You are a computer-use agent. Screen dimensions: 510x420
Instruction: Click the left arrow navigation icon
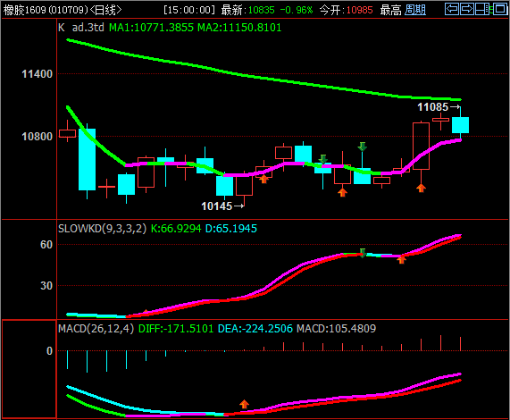pos(452,9)
